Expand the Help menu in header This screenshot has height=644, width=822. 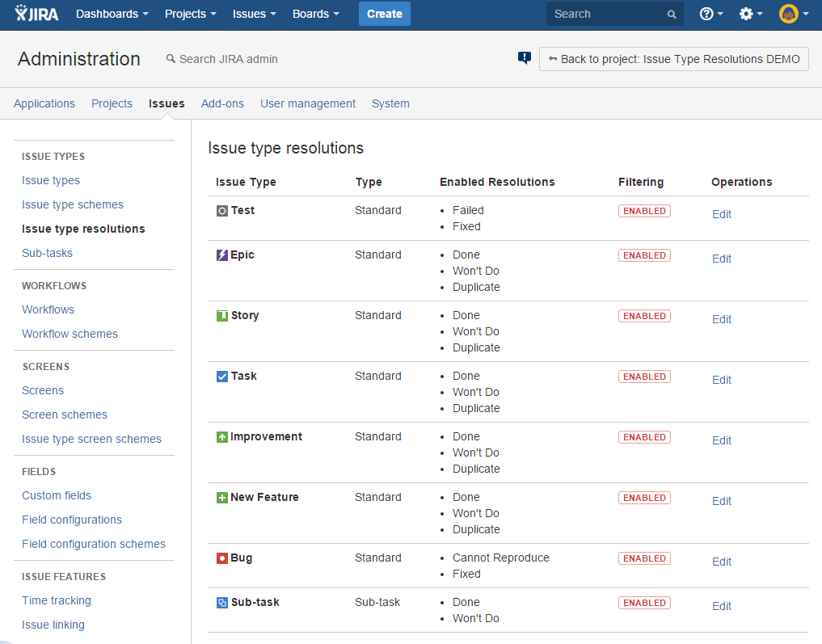coord(711,14)
